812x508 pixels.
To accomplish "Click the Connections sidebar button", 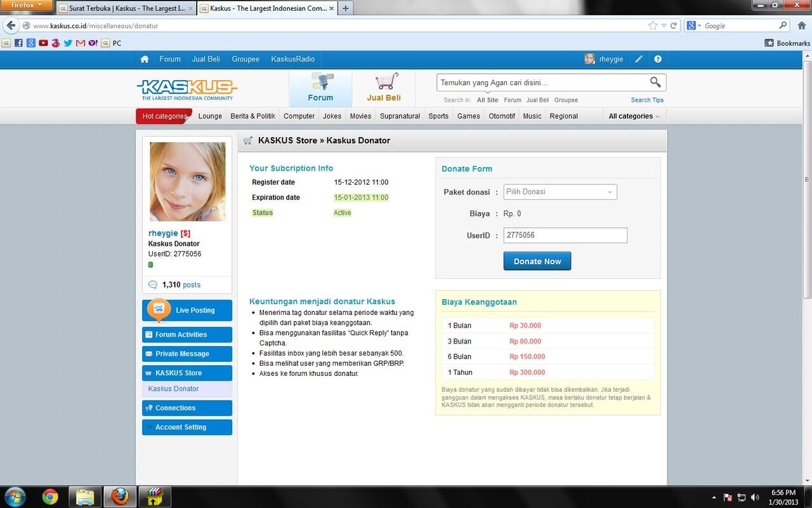I will pyautogui.click(x=187, y=408).
